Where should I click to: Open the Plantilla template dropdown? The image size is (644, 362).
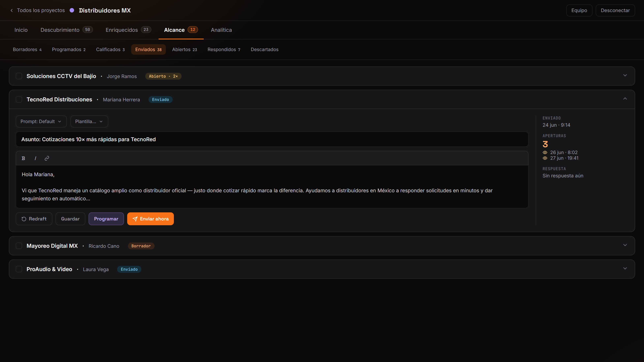point(89,121)
